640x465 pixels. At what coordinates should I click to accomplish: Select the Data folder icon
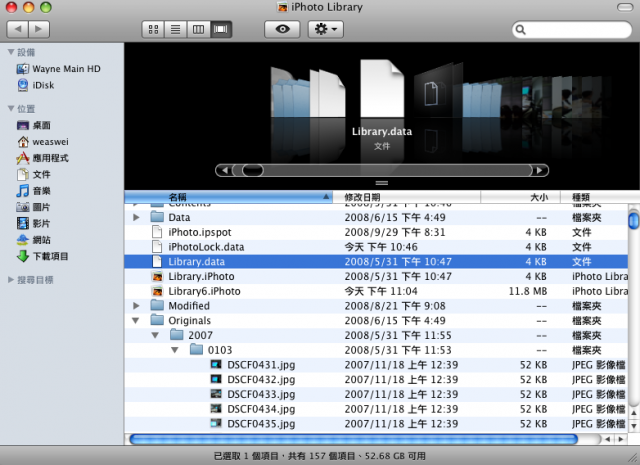tap(157, 217)
